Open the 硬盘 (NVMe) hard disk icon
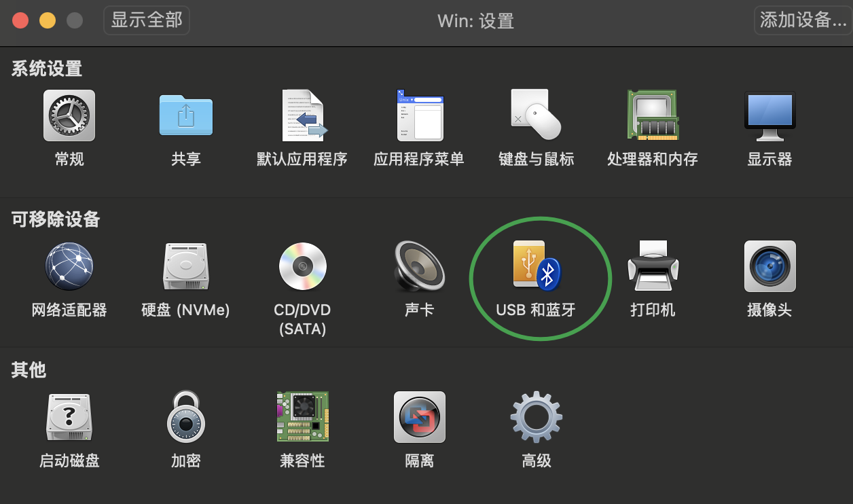 (x=186, y=266)
